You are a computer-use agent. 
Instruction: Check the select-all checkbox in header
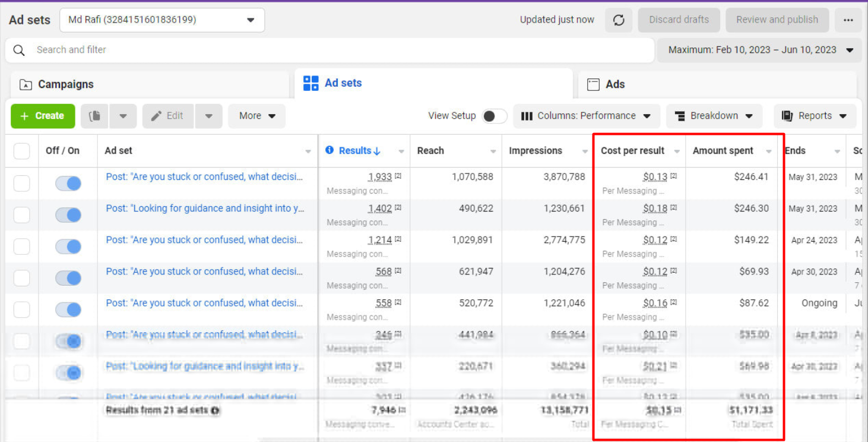coord(22,151)
